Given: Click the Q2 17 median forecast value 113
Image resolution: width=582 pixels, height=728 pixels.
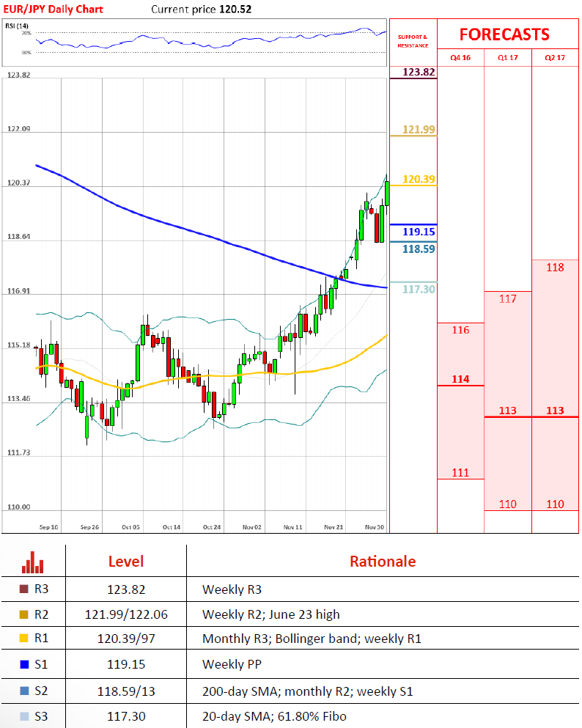Looking at the screenshot, I should pos(555,411).
